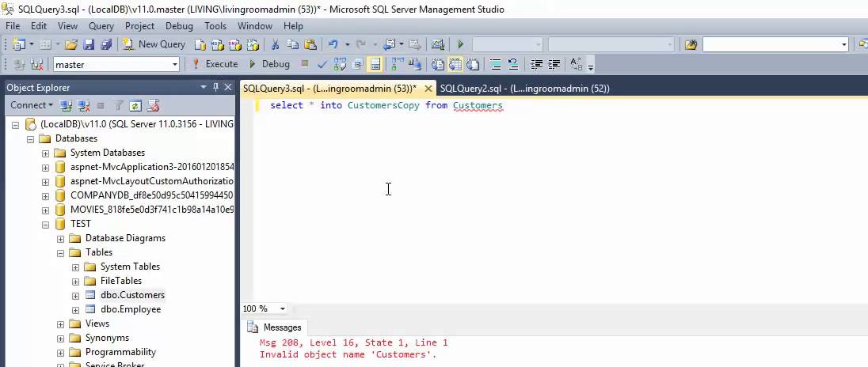This screenshot has width=868, height=367.
Task: Click the Open File folder icon
Action: (70, 44)
